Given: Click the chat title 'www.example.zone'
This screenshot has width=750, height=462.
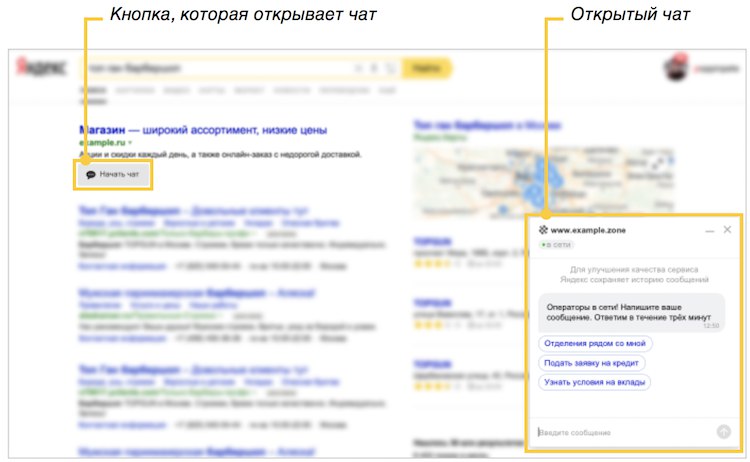Looking at the screenshot, I should pyautogui.click(x=588, y=230).
